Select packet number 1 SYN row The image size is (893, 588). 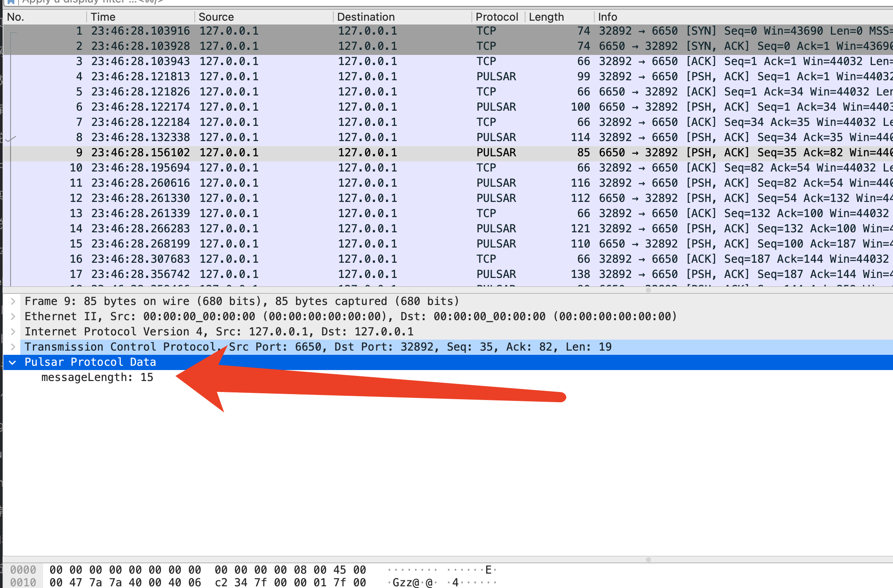(296, 31)
